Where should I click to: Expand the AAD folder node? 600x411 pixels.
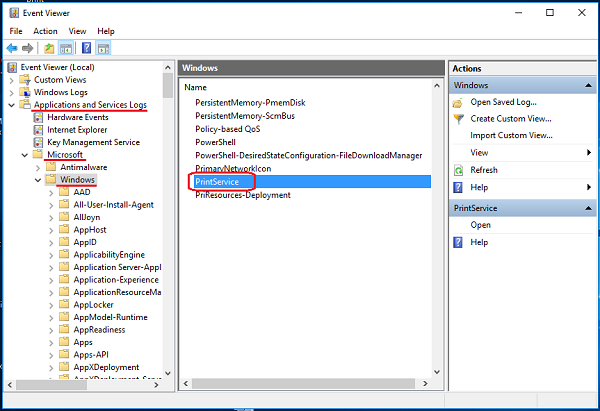pyautogui.click(x=51, y=193)
